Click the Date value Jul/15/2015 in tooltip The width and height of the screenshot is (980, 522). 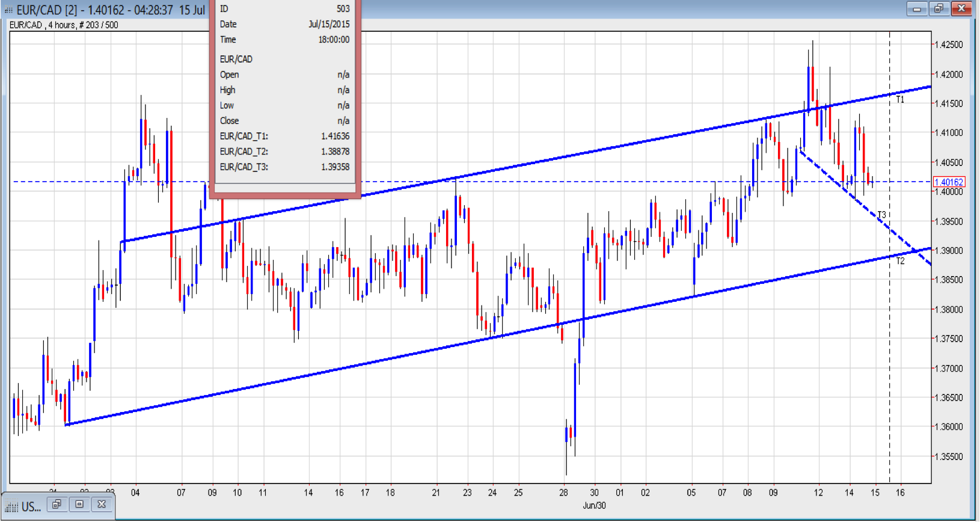pos(329,24)
